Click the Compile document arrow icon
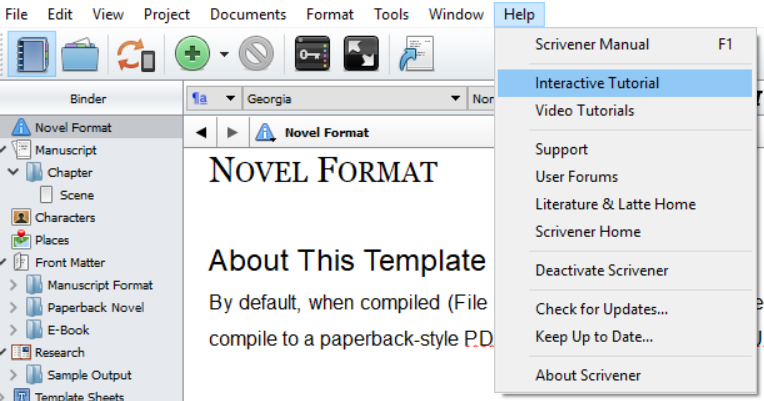The height and width of the screenshot is (401, 764). (416, 54)
